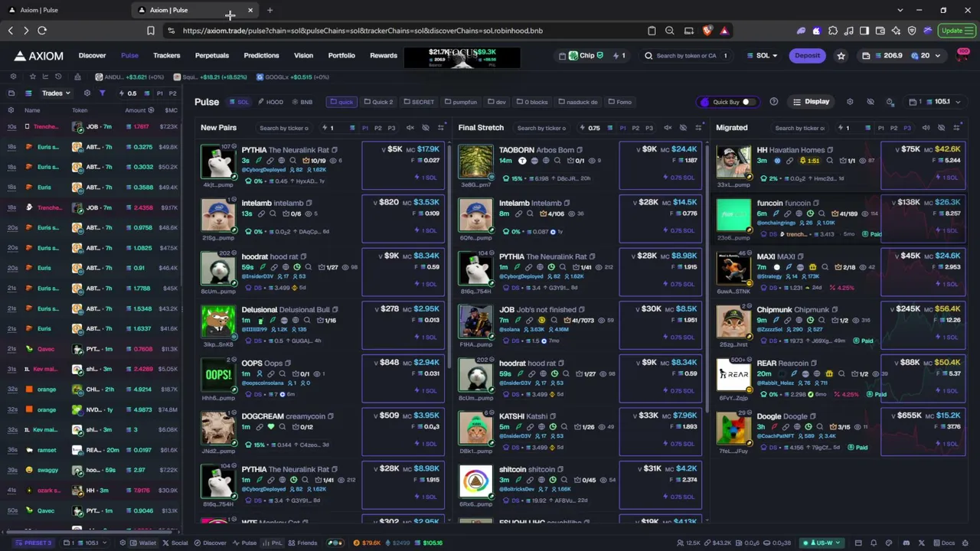Image resolution: width=980 pixels, height=551 pixels.
Task: Click New Pairs search by ticker field
Action: point(284,128)
